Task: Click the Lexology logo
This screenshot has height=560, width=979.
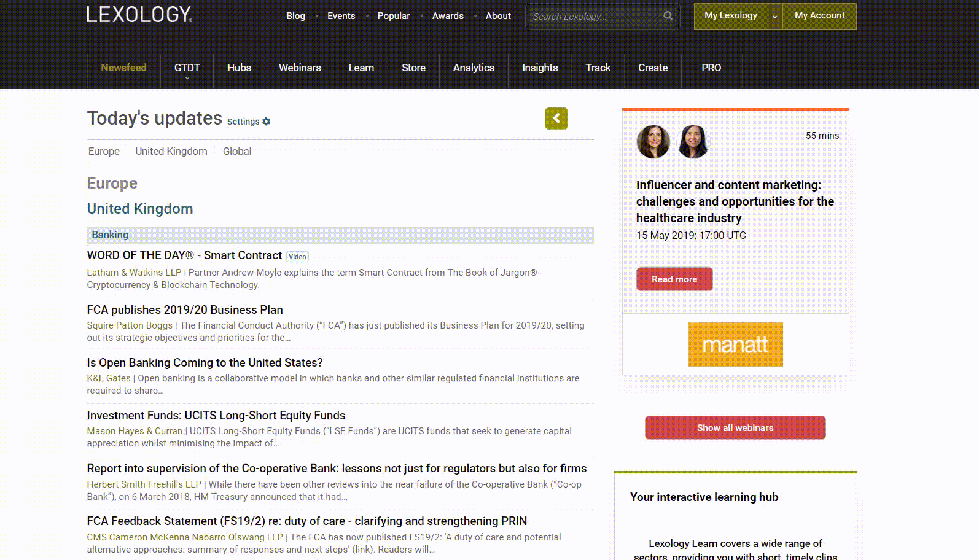Action: pyautogui.click(x=139, y=15)
